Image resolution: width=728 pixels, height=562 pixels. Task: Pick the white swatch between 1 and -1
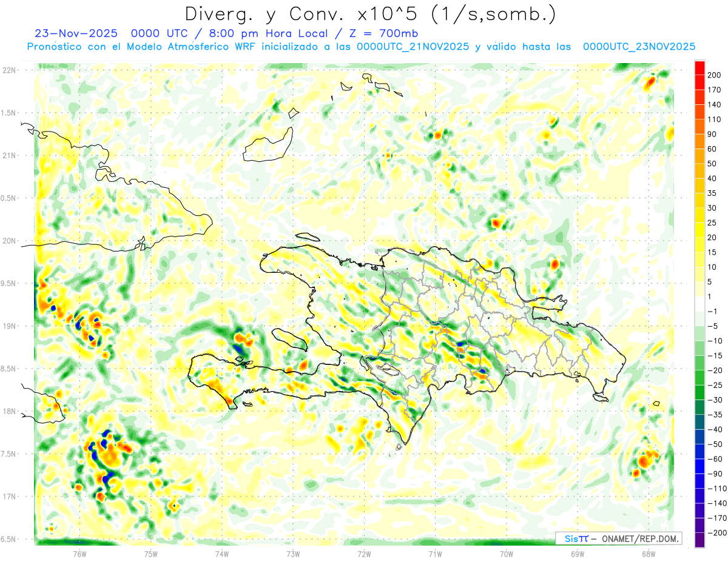[700, 304]
